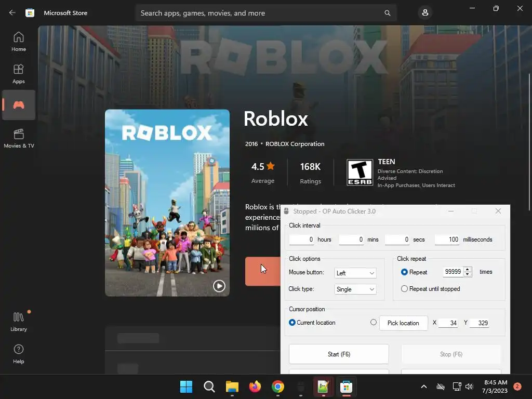Screen dimensions: 532x399
Task: Open File Explorer from taskbar
Action: coord(232,387)
